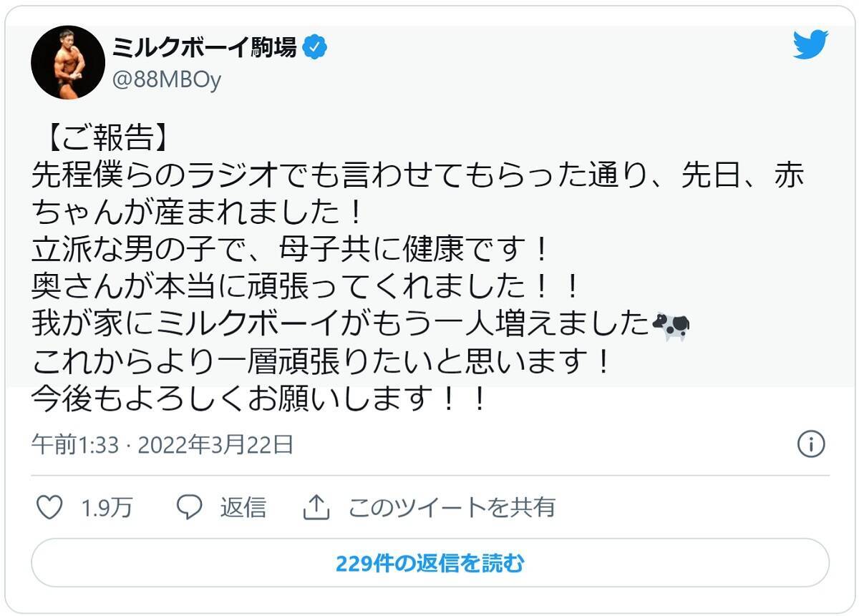This screenshot has height=616, width=859.
Task: Open the bodybuilder profile avatar
Action: [x=68, y=62]
